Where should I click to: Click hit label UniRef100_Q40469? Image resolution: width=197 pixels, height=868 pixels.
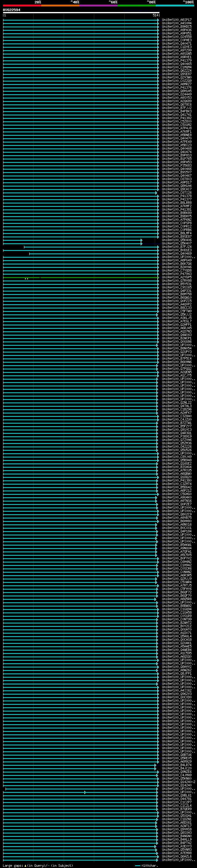click(176, 254)
